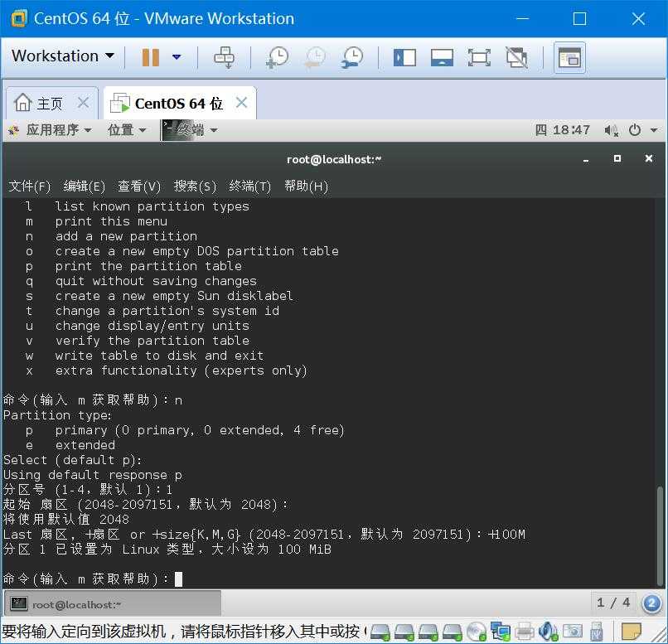Click 'Using default response p' line

tap(93, 475)
